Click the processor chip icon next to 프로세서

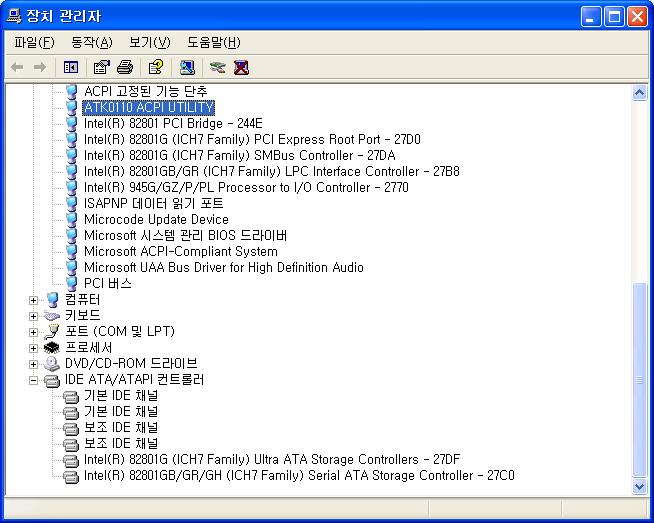(x=52, y=347)
